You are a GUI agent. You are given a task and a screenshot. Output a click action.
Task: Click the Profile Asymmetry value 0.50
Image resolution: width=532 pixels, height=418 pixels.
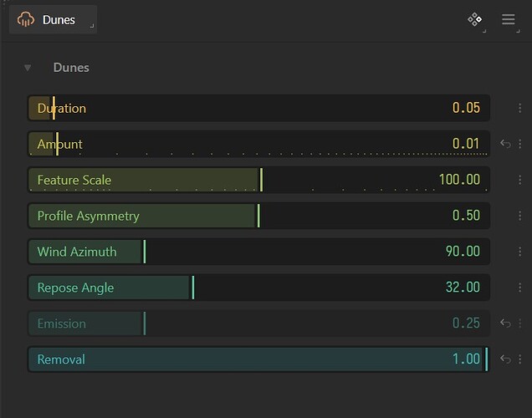(x=466, y=216)
